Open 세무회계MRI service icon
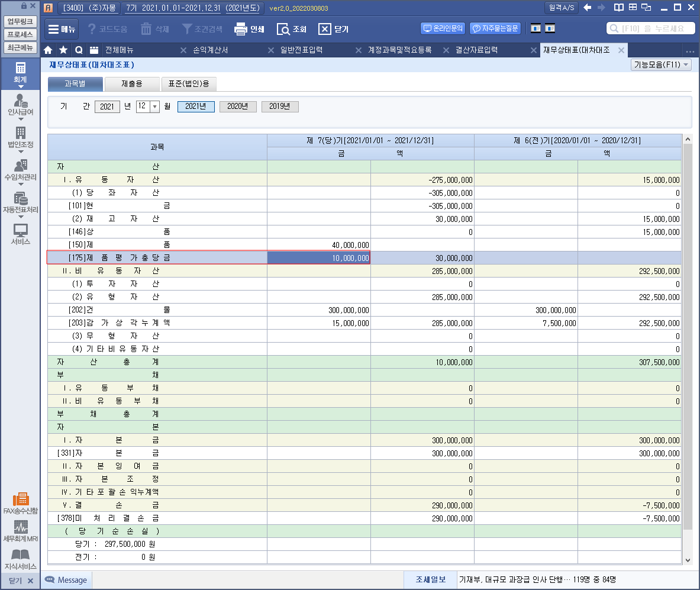 click(21, 531)
